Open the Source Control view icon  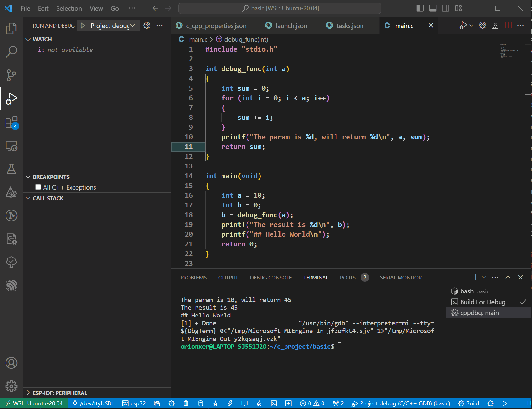[11, 75]
